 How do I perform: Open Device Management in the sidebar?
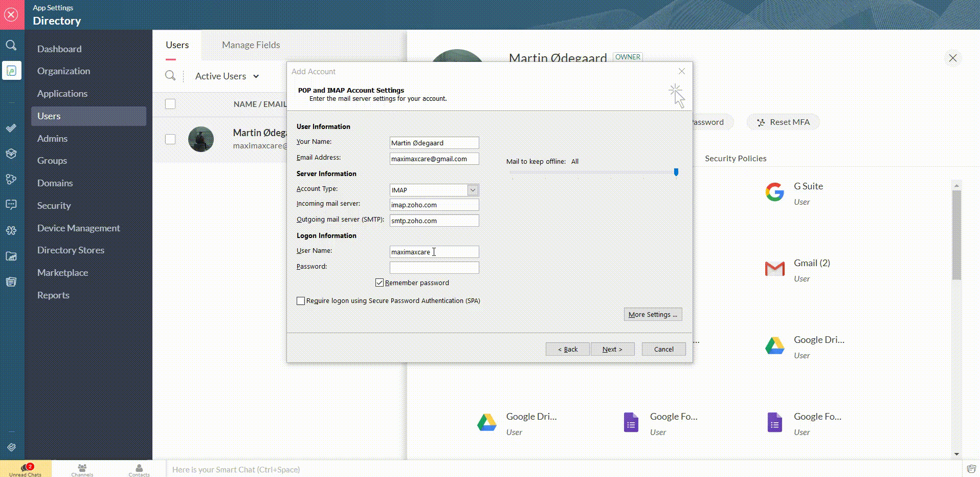pos(78,228)
